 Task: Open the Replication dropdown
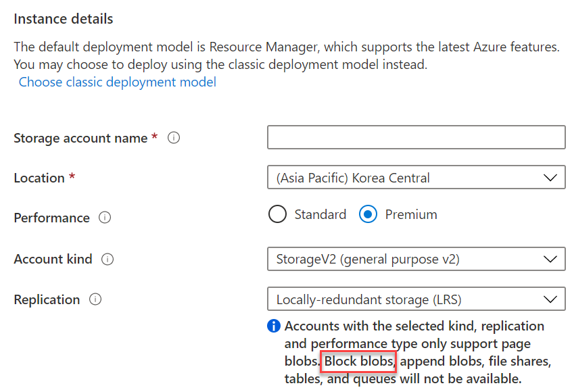click(x=416, y=299)
